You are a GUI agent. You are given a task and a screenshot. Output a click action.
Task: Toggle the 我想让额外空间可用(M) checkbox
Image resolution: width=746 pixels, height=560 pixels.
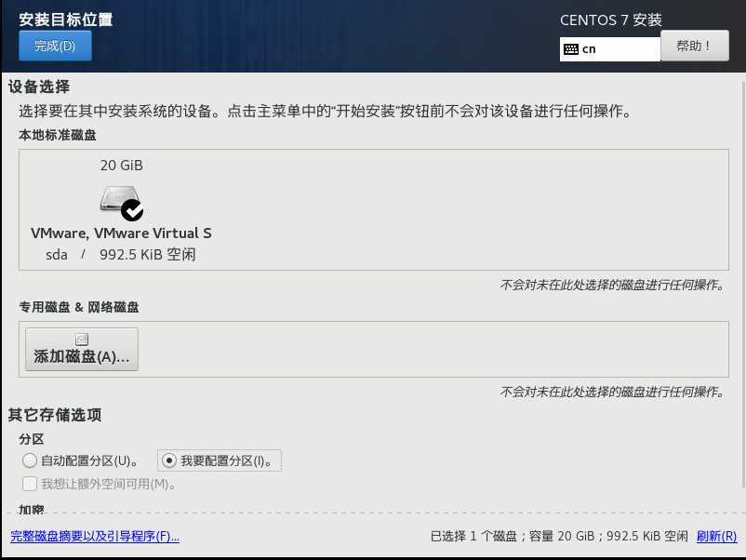(30, 484)
